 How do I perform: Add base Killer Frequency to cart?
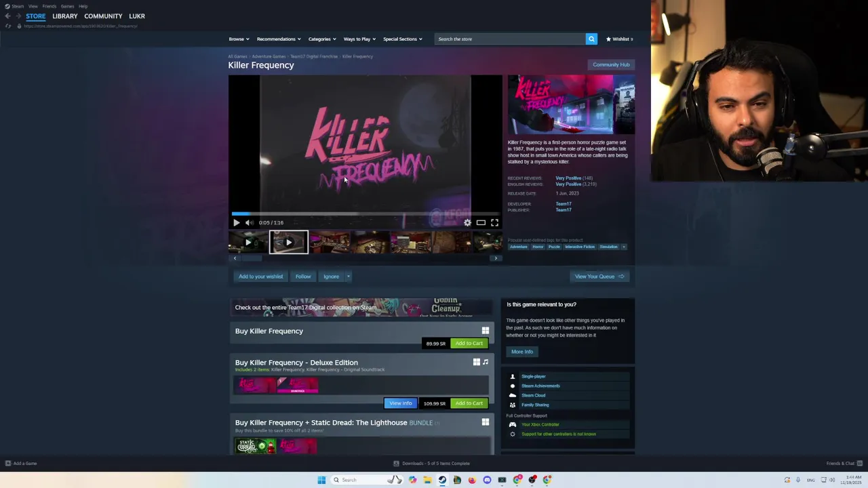point(469,343)
